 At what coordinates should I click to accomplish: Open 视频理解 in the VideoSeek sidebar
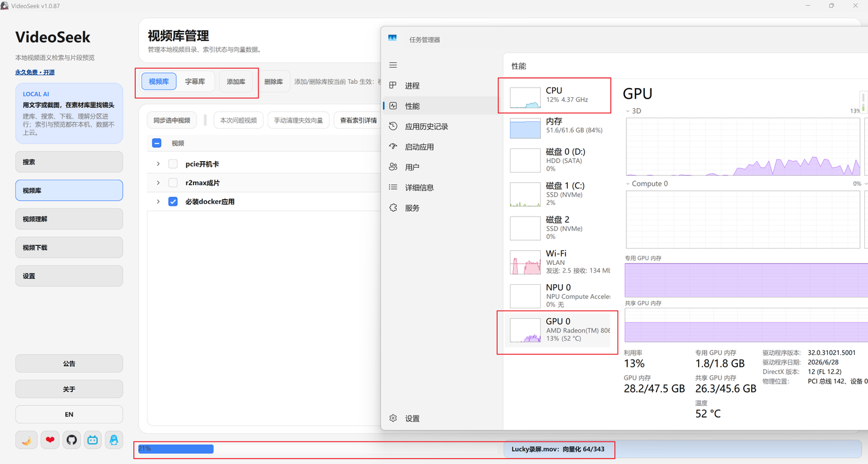pos(69,219)
